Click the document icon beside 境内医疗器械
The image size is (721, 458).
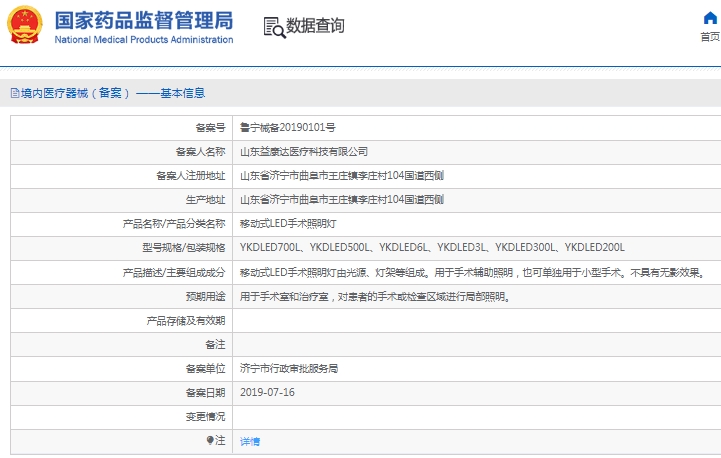(x=15, y=93)
